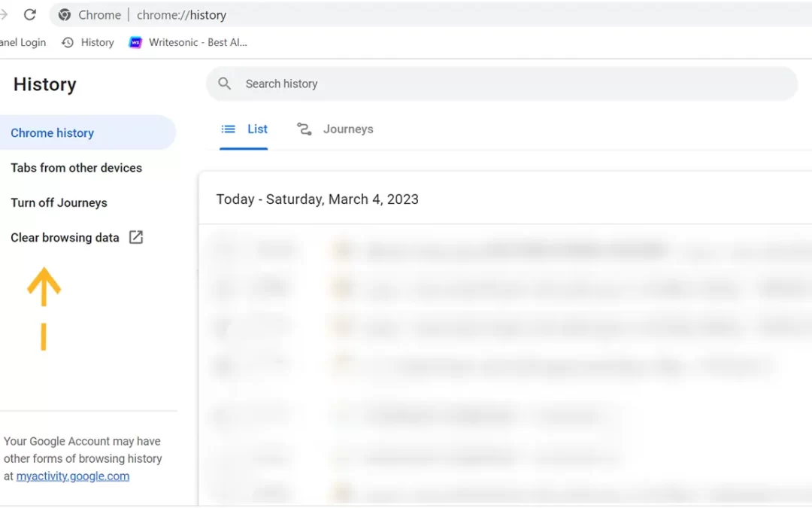Open the myactivity.google.com link

tap(73, 476)
